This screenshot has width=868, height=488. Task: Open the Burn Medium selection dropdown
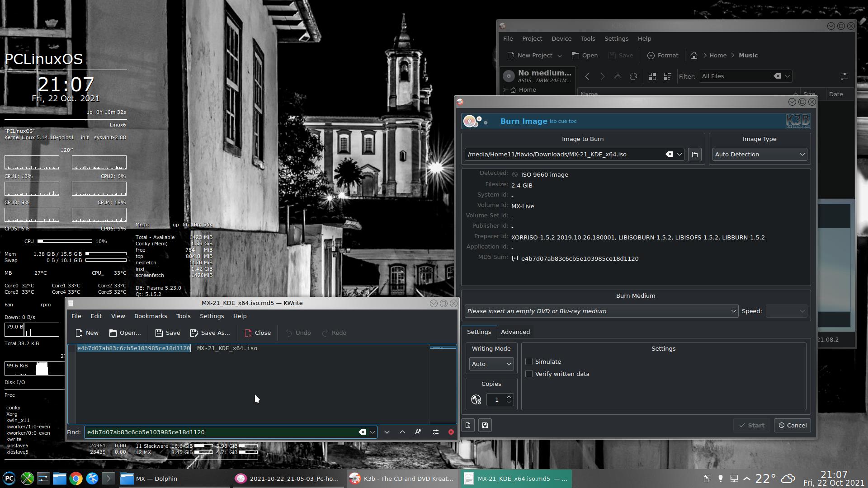click(601, 311)
